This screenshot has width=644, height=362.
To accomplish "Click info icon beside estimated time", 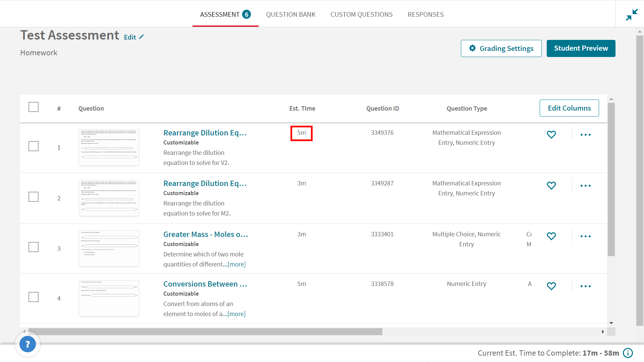I will [628, 353].
